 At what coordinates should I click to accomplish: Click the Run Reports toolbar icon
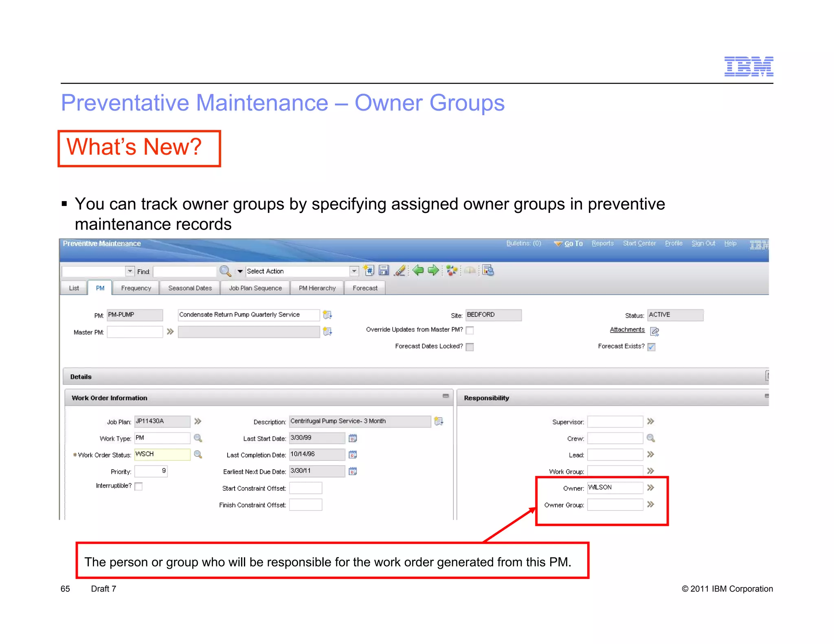click(488, 270)
